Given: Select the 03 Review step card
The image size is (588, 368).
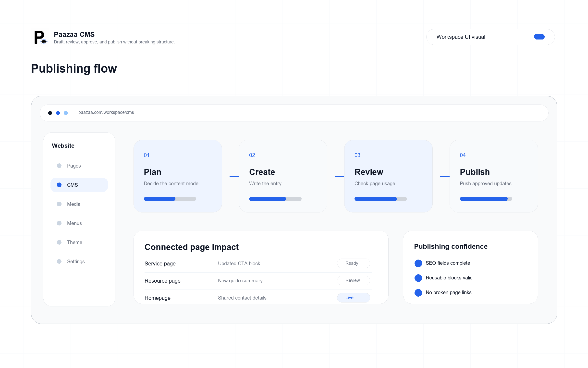Looking at the screenshot, I should pos(388,176).
